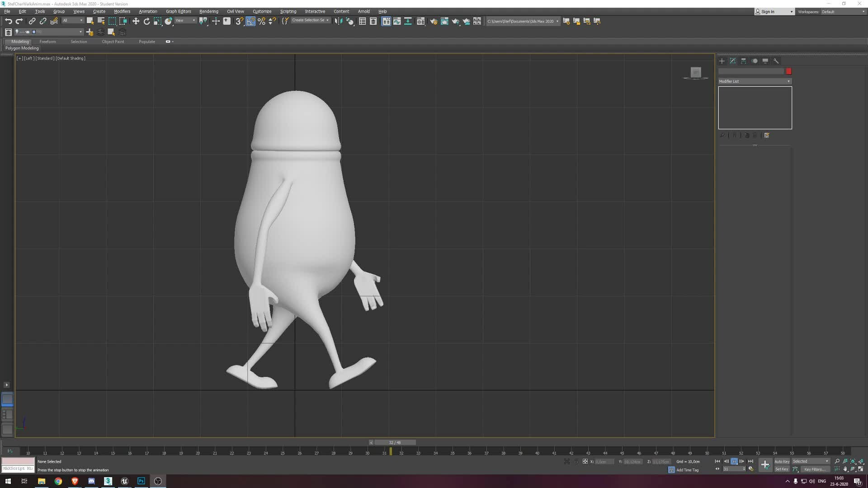
Task: Open the Hierarchy command panel tab
Action: click(744, 61)
